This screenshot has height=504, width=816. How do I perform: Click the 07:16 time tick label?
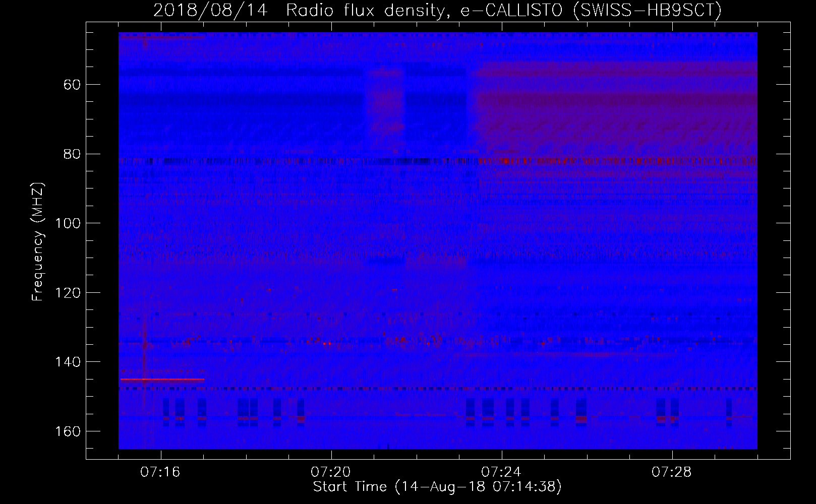[x=160, y=472]
